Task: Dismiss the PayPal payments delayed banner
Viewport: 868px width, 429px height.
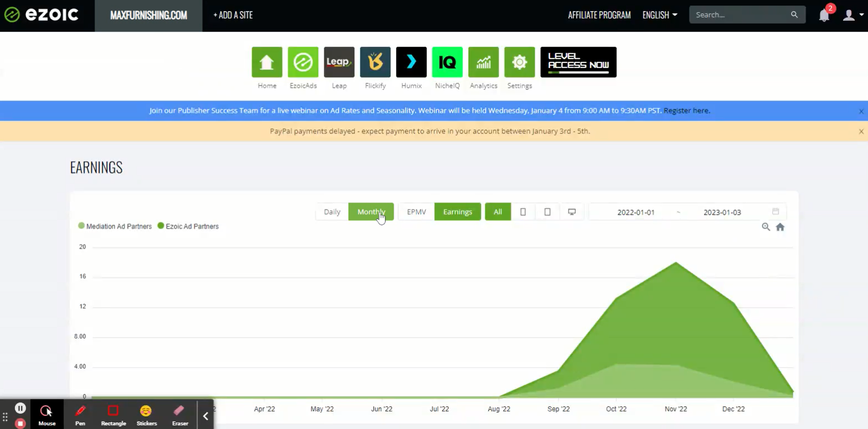Action: pos(861,132)
